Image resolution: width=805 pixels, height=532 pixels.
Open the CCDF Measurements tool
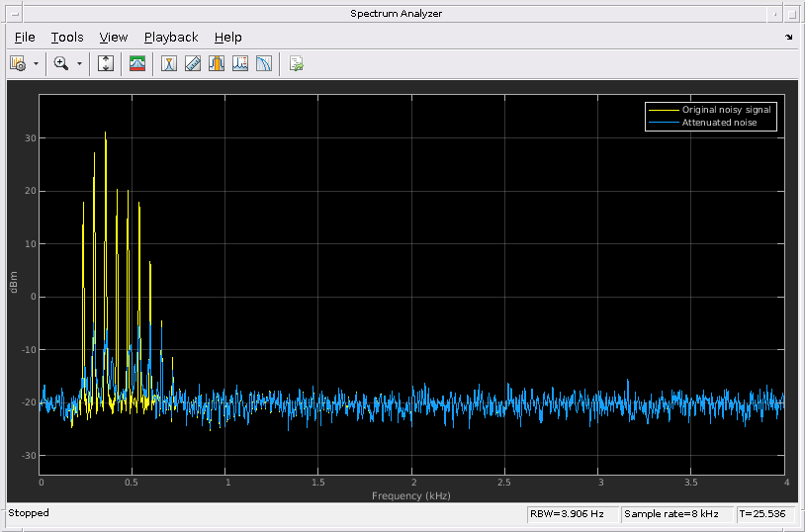(x=264, y=63)
